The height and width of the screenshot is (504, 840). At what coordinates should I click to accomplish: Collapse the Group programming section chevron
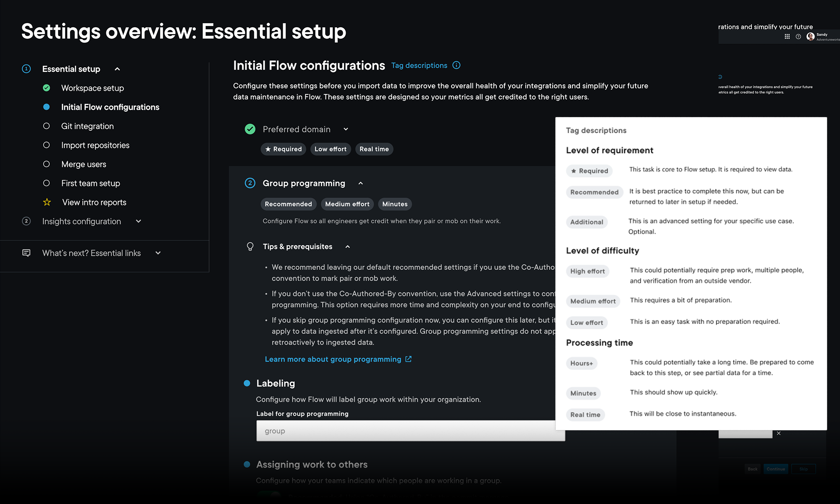(360, 183)
